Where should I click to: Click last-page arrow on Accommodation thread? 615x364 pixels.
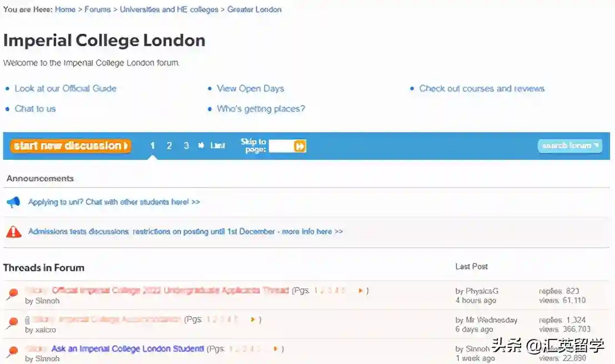(253, 320)
